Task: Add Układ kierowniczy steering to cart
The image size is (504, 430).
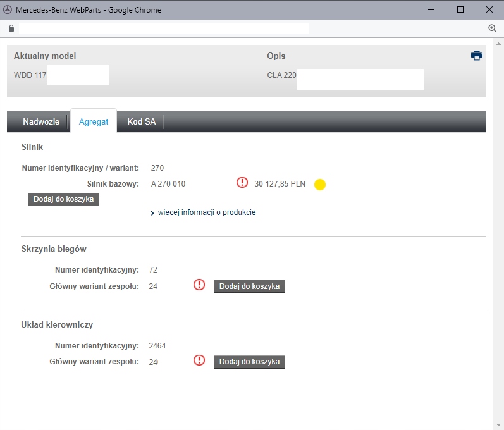Action: (249, 362)
